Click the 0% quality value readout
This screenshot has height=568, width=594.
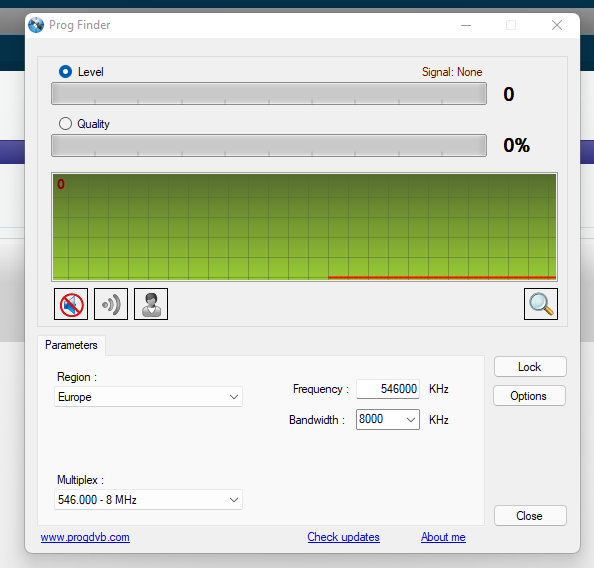(x=516, y=145)
